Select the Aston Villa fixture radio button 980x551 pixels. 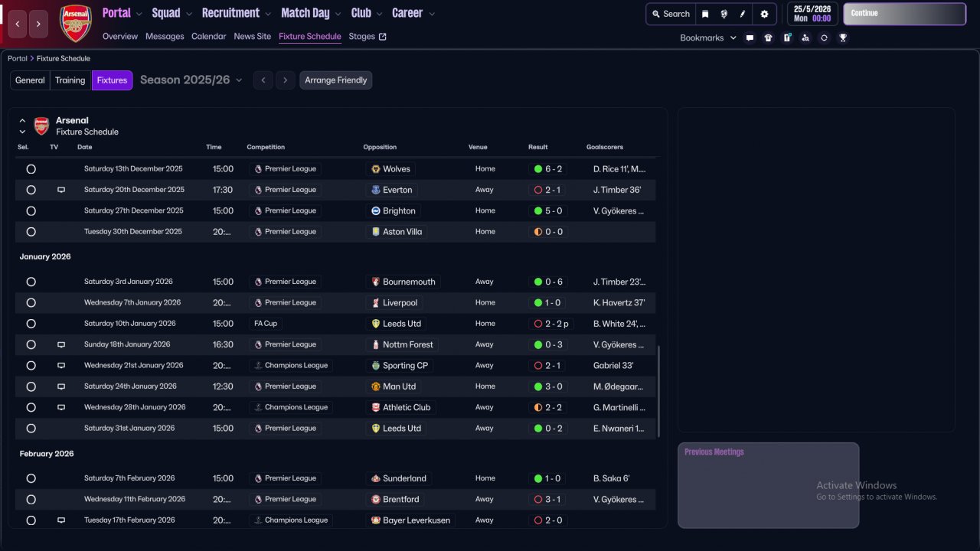[31, 232]
